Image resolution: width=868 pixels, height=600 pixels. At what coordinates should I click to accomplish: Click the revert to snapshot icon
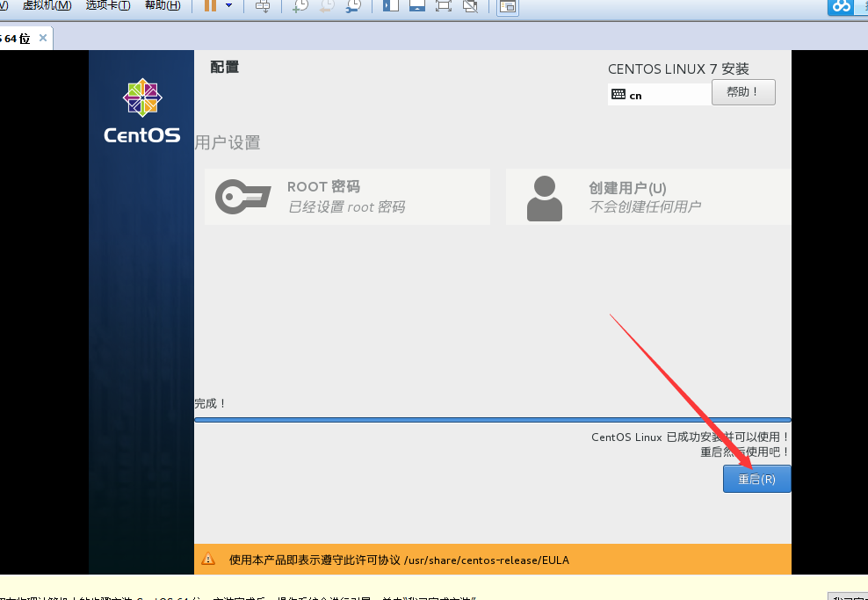327,6
